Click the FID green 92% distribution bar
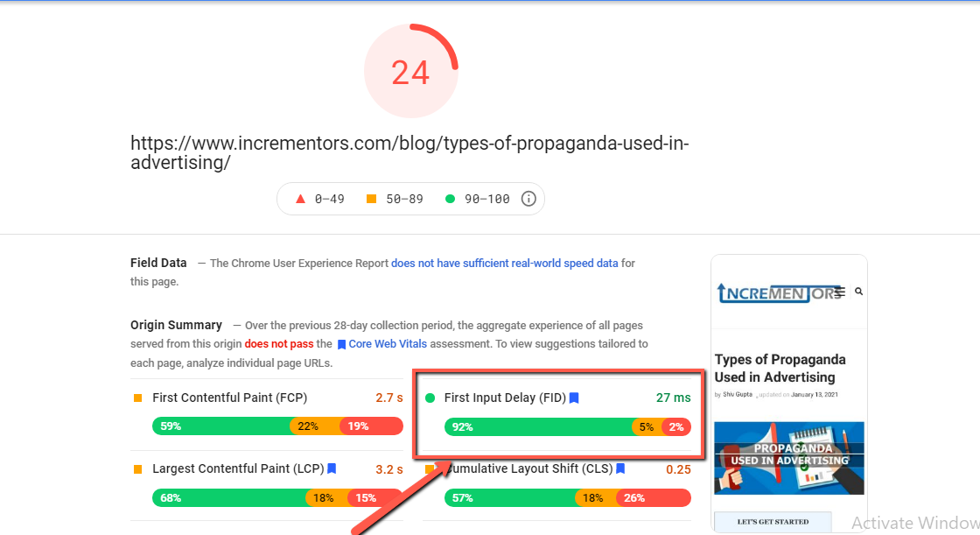Viewport: 980px width, 535px height. (538, 427)
